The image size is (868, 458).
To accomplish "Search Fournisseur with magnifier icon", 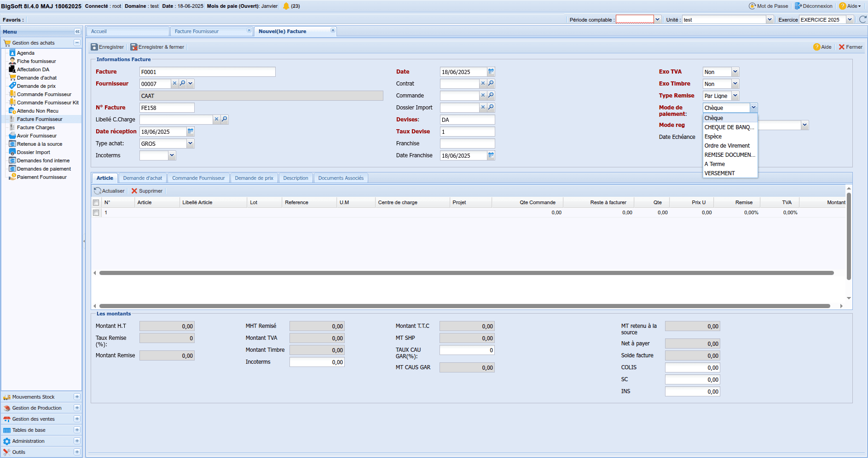I will click(x=183, y=83).
